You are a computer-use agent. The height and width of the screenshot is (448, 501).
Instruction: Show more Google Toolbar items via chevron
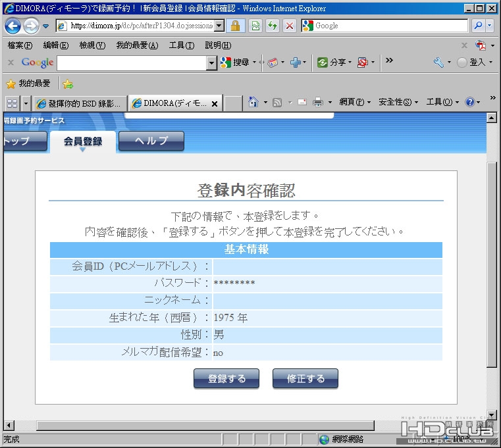389,61
